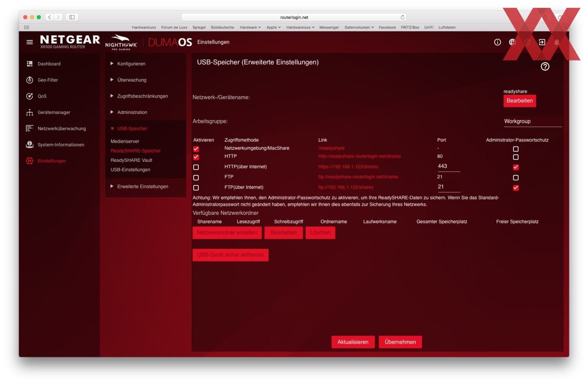
Task: Disable password protection for HTTP(über Internet)
Action: 516,167
